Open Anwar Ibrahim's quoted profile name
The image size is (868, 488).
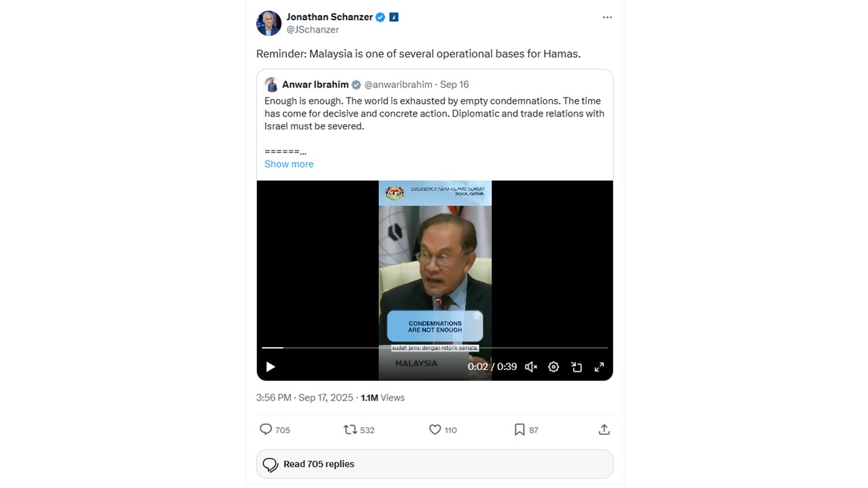pos(315,85)
